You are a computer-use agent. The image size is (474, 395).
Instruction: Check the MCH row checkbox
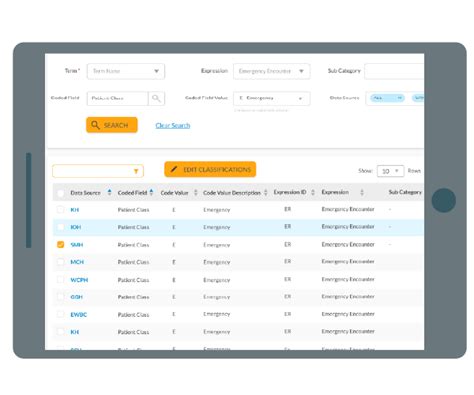(x=60, y=262)
